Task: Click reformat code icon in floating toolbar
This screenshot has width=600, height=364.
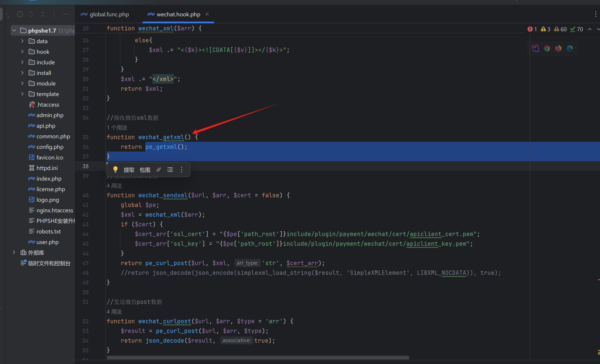Action: [x=170, y=170]
